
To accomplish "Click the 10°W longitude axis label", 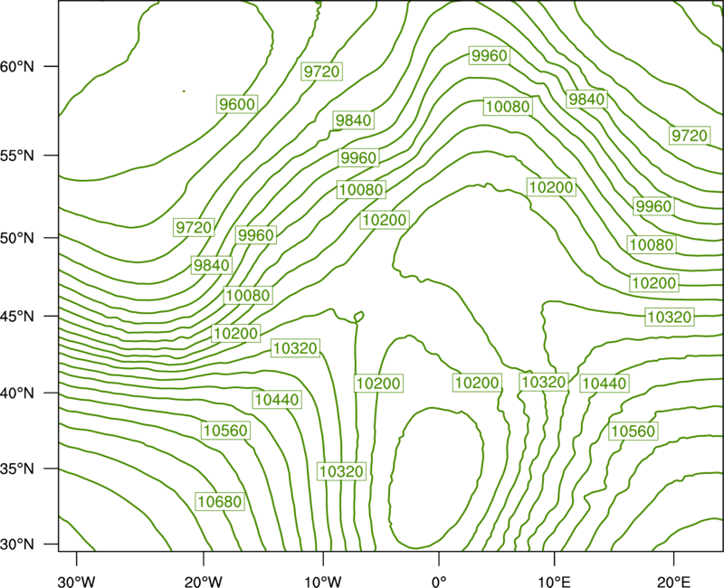I will click(323, 582).
